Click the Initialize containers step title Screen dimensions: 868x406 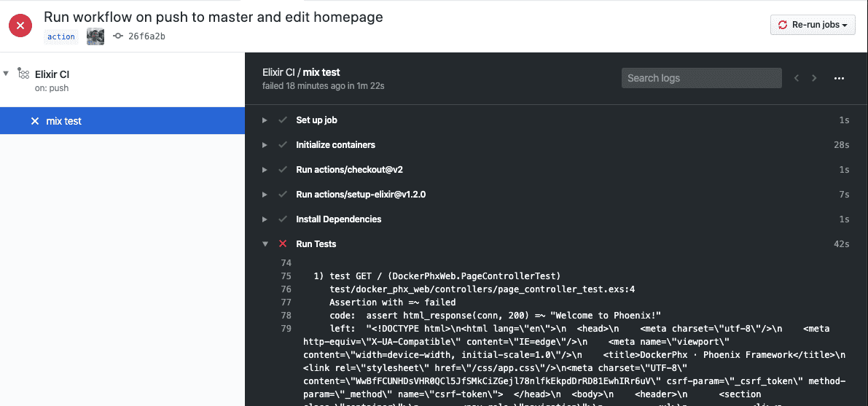pos(335,145)
